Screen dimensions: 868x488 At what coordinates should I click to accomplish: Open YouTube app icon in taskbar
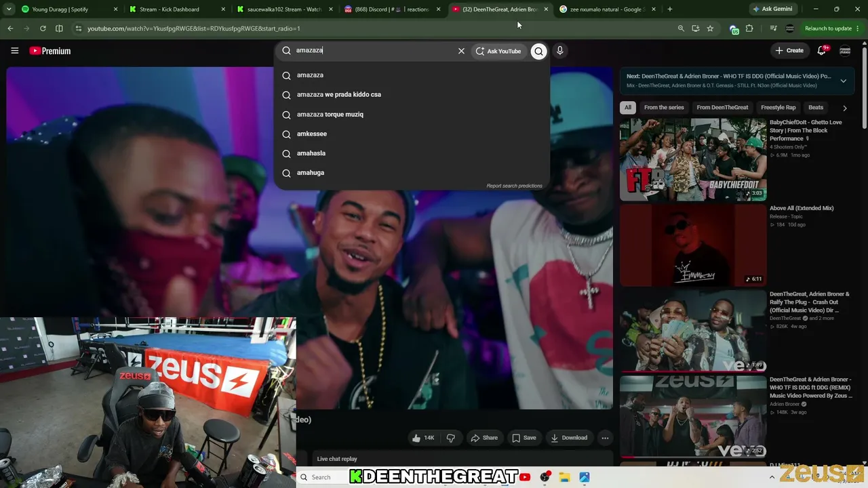pyautogui.click(x=525, y=477)
